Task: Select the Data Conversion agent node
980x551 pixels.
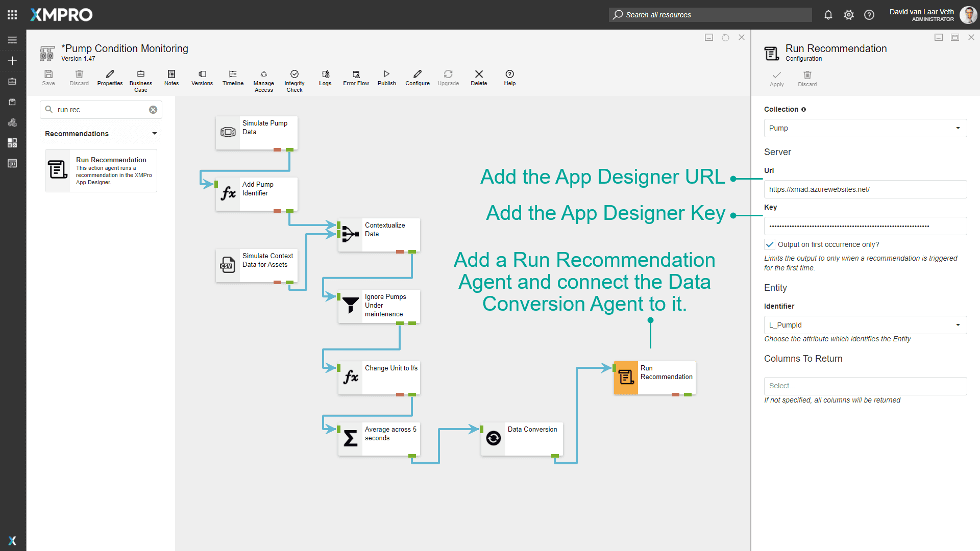Action: (522, 438)
